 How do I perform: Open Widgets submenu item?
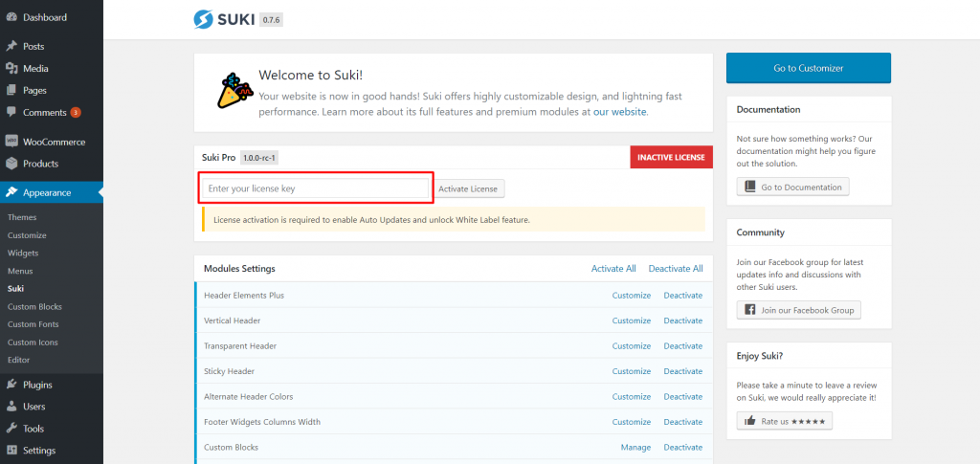point(23,253)
